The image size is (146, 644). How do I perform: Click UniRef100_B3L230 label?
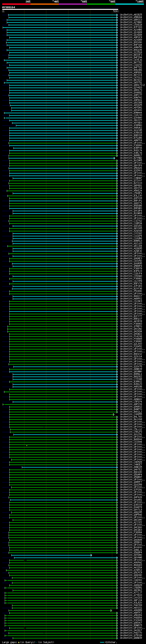click(131, 196)
